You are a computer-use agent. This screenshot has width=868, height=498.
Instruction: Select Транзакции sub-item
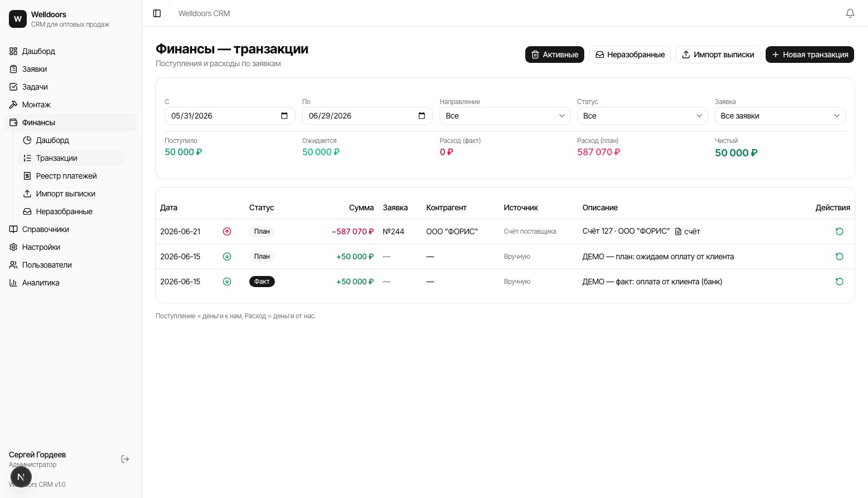coord(71,158)
